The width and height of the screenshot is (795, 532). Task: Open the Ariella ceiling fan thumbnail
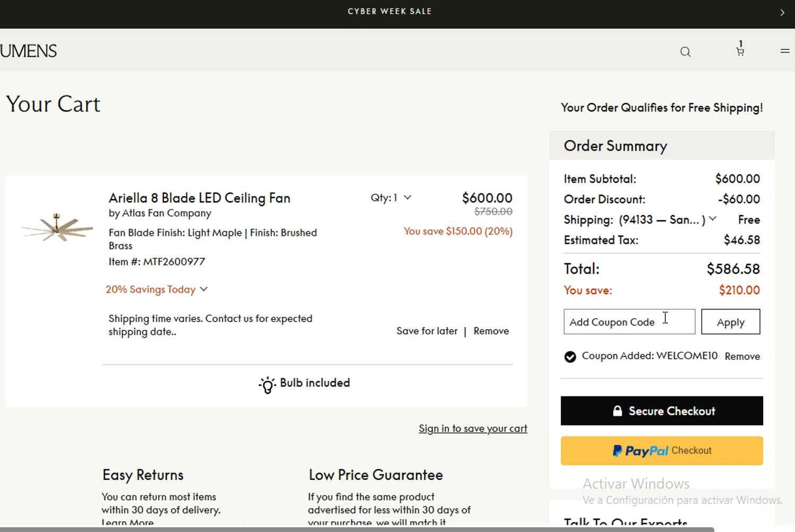(57, 228)
